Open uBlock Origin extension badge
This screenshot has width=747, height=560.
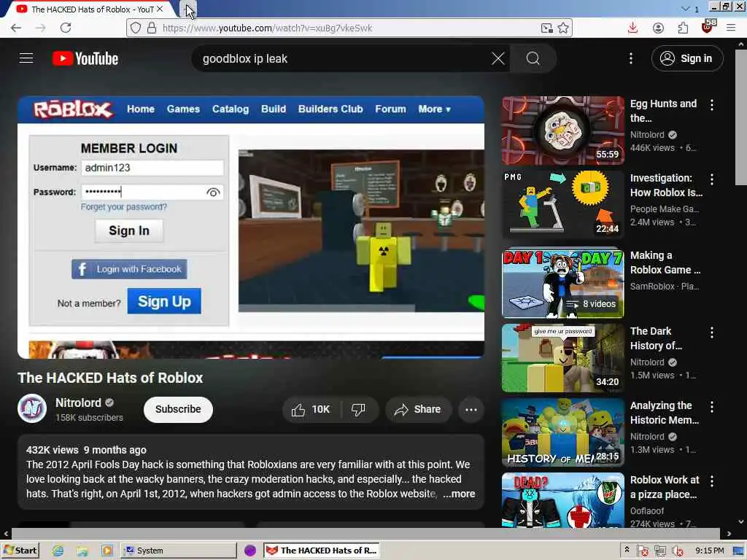[x=708, y=27]
